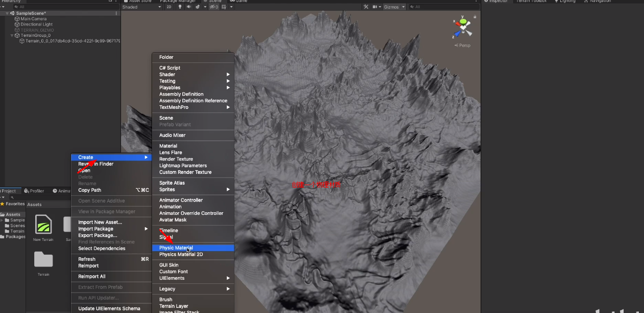Screen dimensions: 644x313
Task: Toggle the scene grid icon
Action: tap(224, 7)
